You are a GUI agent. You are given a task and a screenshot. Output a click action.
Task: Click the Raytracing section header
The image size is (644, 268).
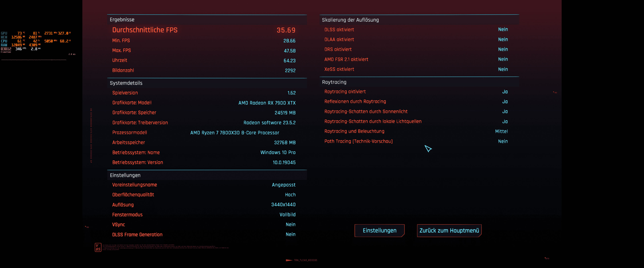click(334, 82)
